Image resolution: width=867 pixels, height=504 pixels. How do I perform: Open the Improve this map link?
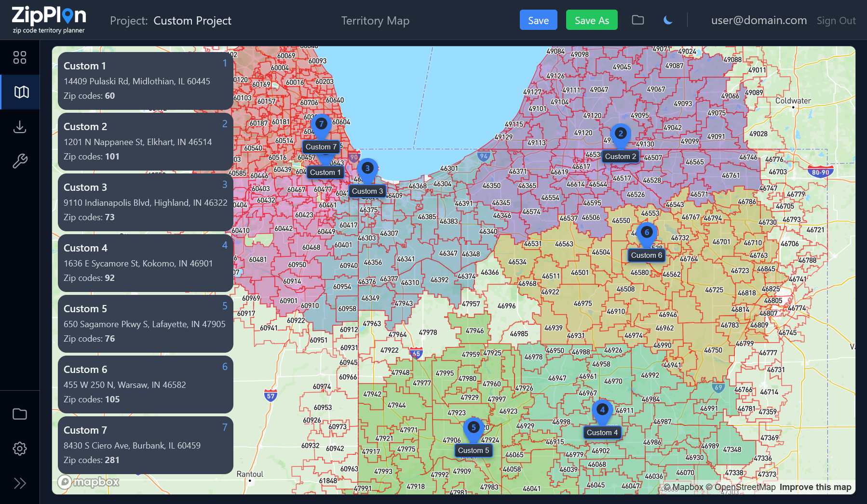tap(815, 487)
